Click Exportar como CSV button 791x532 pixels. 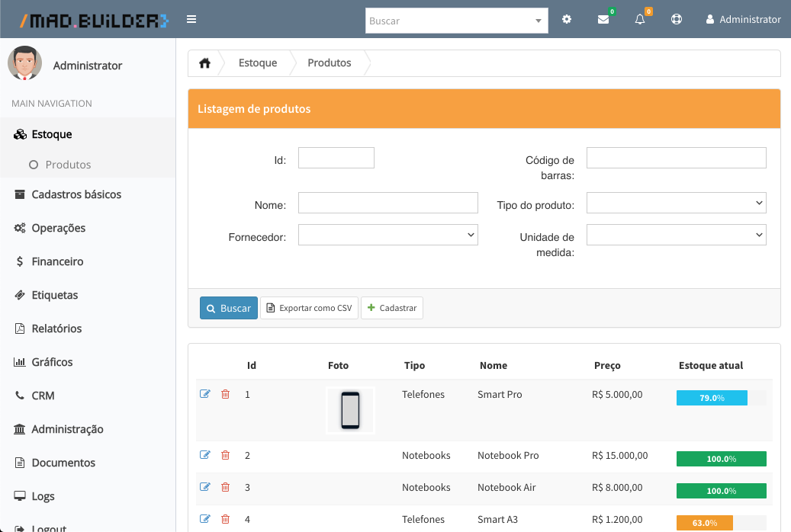pos(309,308)
